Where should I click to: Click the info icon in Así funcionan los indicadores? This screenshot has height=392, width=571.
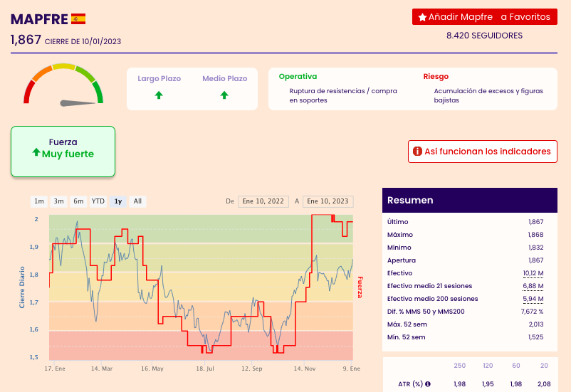pos(417,152)
